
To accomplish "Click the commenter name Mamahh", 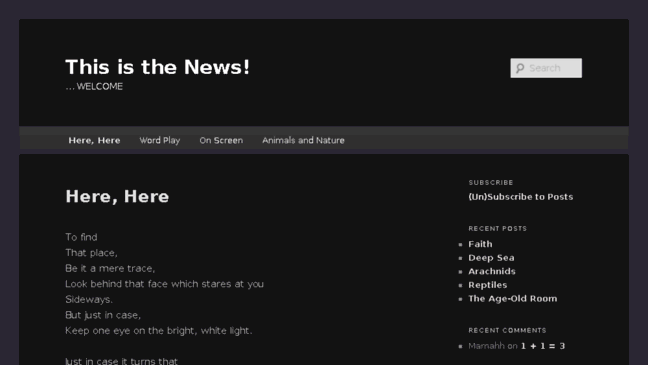I will coord(486,346).
